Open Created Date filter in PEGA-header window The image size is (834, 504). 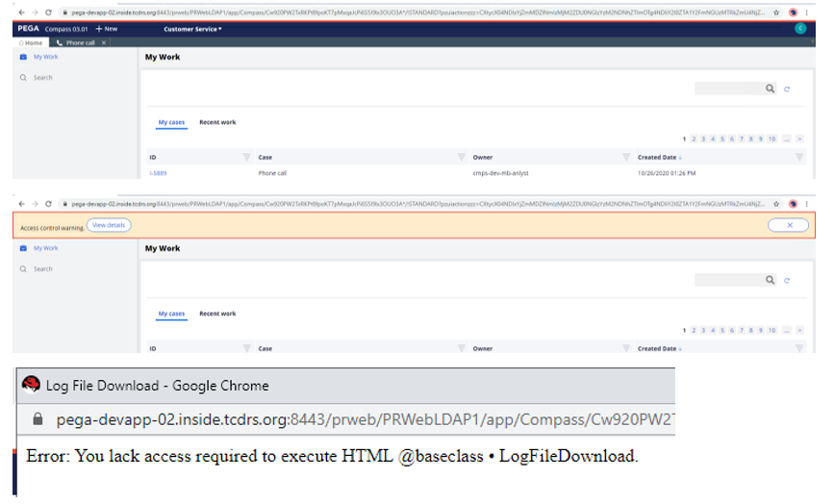pos(799,157)
